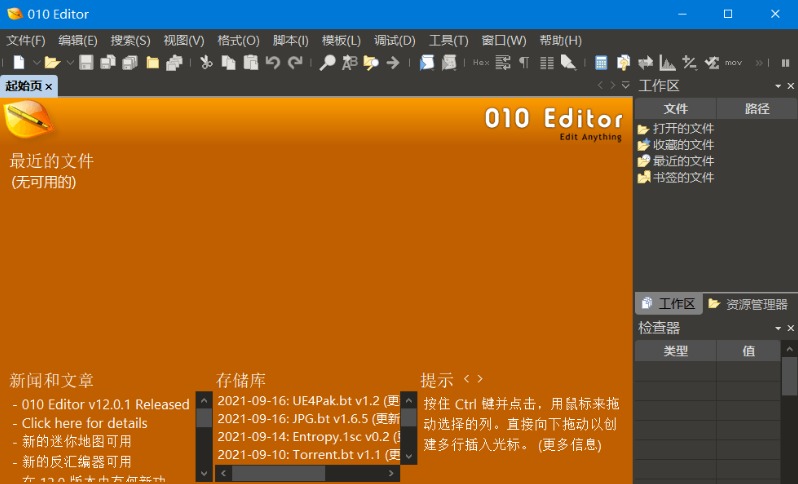
Task: Save the file with the single floppy disk icon
Action: click(x=86, y=63)
